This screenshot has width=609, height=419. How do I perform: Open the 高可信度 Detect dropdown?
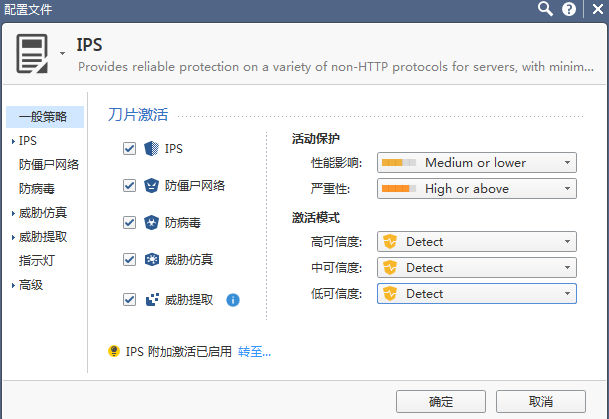point(476,241)
